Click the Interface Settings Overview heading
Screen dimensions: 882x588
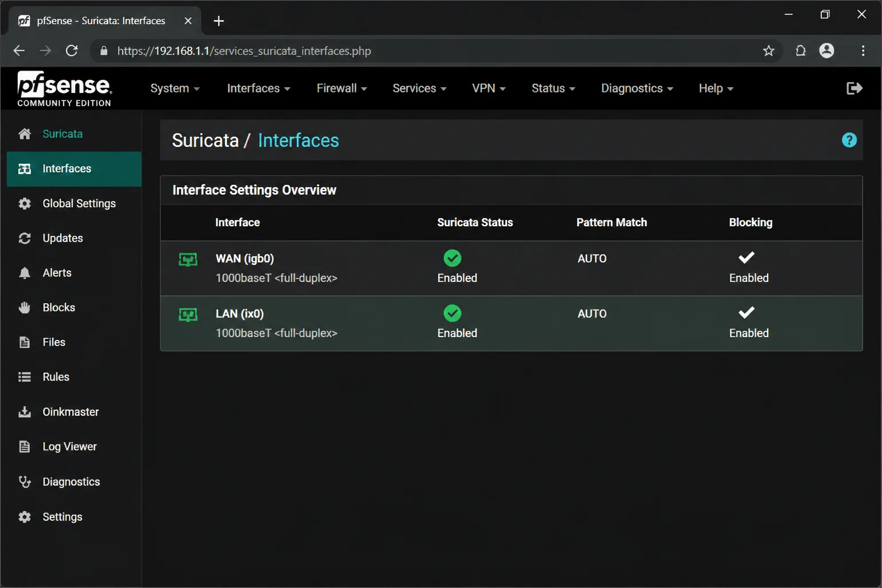(x=254, y=190)
